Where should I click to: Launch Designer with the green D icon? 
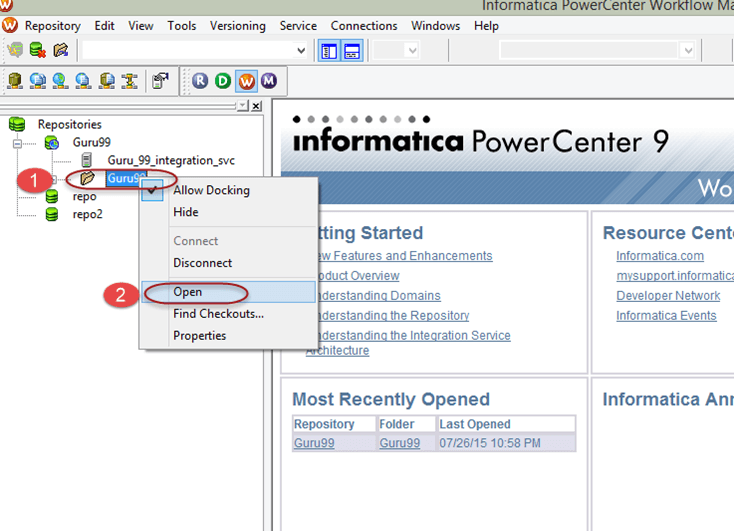[223, 81]
